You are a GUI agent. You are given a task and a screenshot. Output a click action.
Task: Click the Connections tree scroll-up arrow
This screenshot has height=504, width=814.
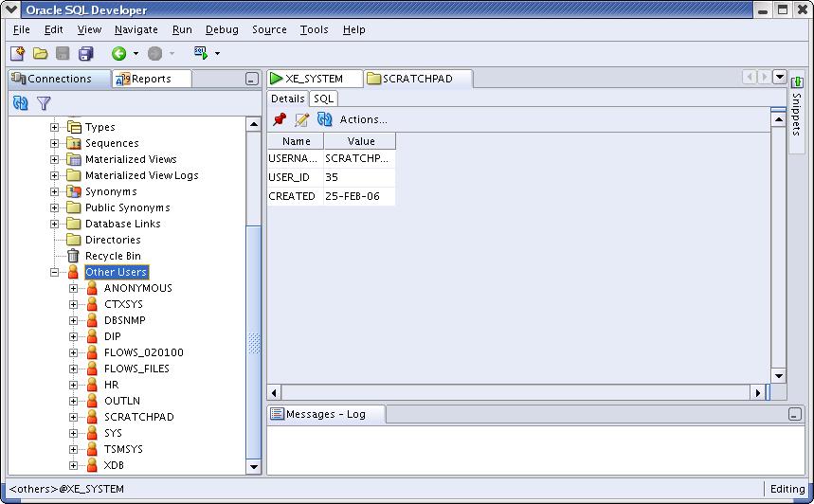click(253, 123)
